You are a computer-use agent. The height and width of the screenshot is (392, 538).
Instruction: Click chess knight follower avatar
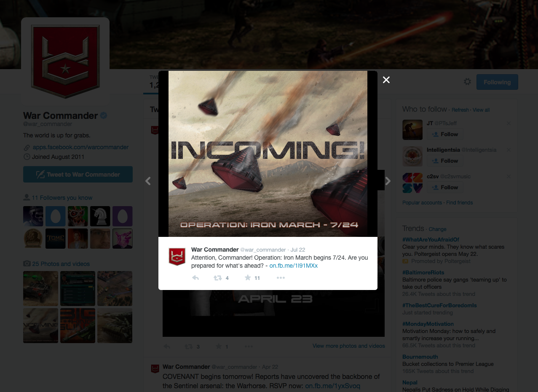coord(100,216)
